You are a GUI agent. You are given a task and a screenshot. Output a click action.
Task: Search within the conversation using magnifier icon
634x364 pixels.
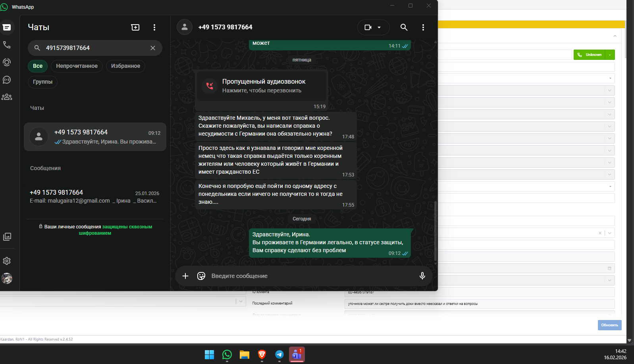click(404, 27)
